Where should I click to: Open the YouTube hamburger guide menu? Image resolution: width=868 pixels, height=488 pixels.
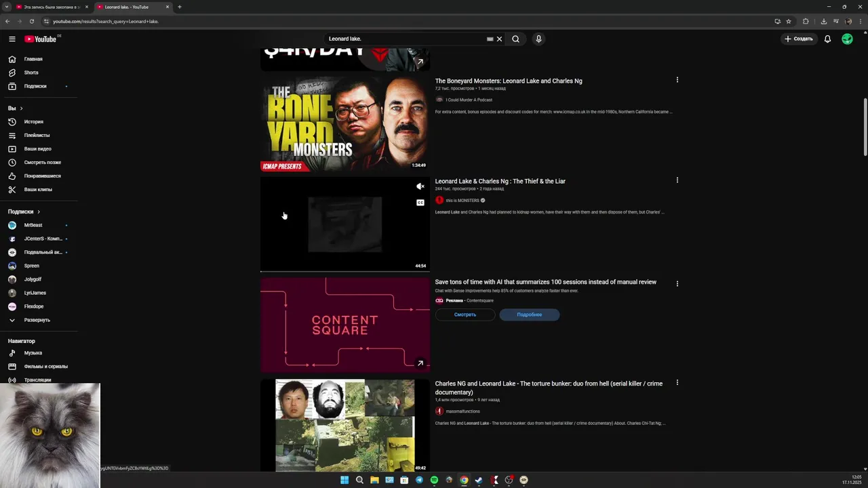[12, 39]
